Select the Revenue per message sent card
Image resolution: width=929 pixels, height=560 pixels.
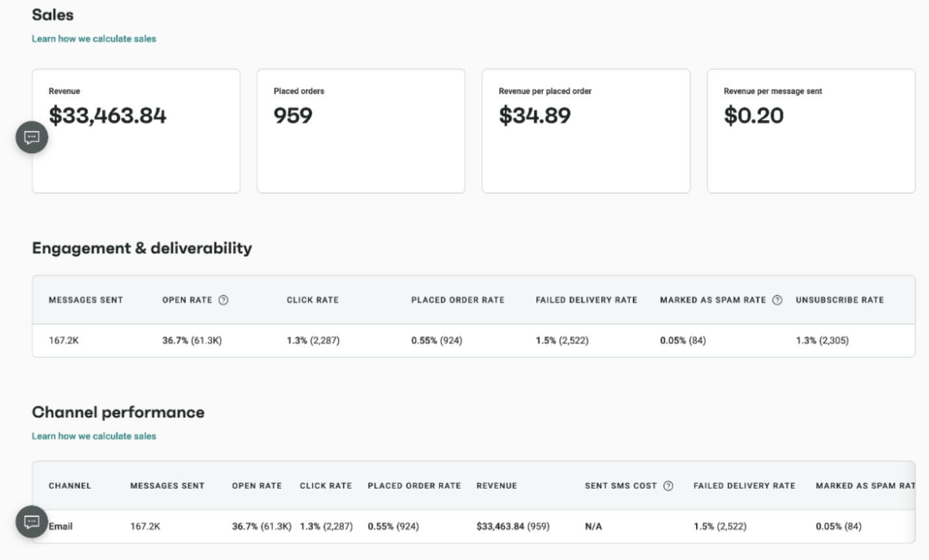(x=810, y=130)
